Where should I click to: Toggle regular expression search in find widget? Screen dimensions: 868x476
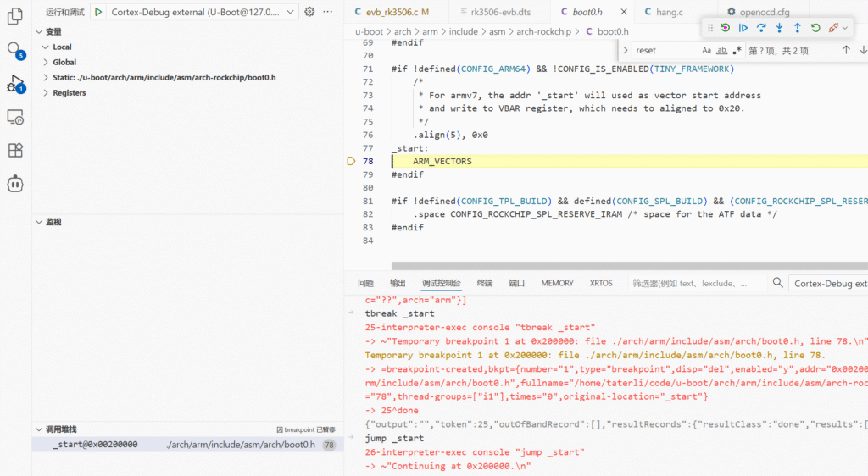(x=737, y=51)
